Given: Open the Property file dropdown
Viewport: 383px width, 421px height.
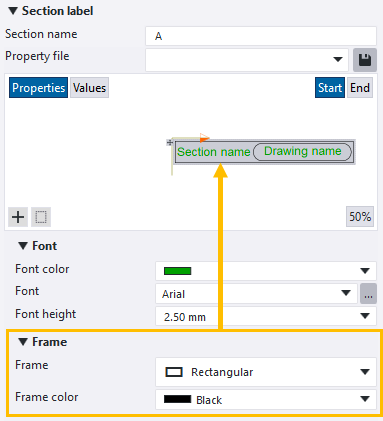Looking at the screenshot, I should pos(247,60).
